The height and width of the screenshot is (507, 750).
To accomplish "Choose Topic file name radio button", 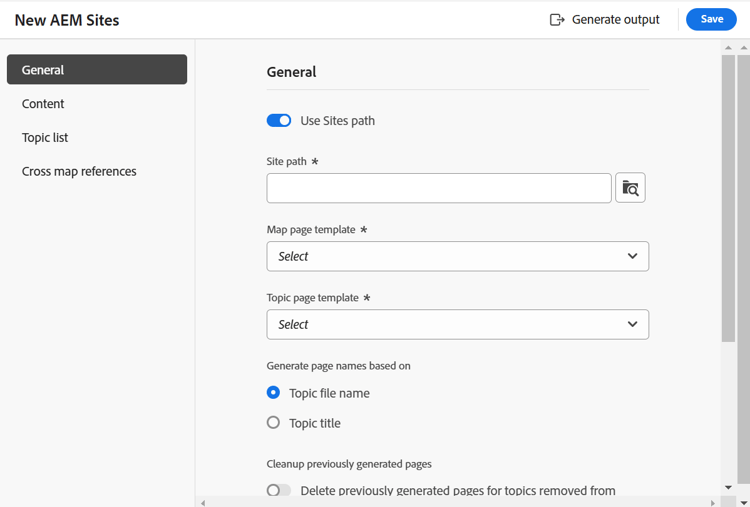I will tap(273, 393).
